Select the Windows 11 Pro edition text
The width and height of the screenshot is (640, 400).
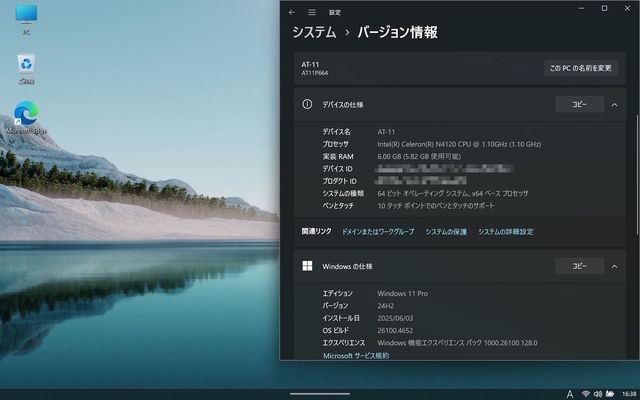[402, 293]
